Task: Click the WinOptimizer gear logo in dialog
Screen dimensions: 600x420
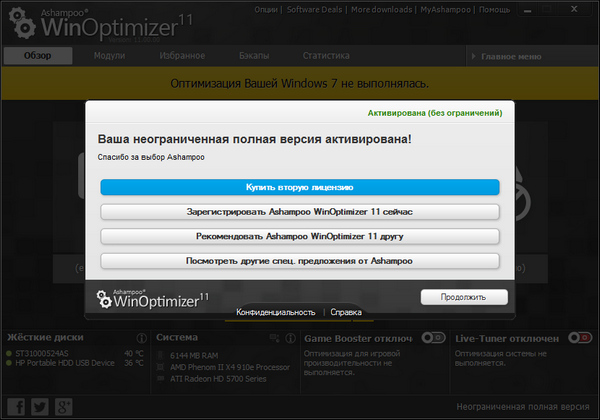Action: coord(105,297)
